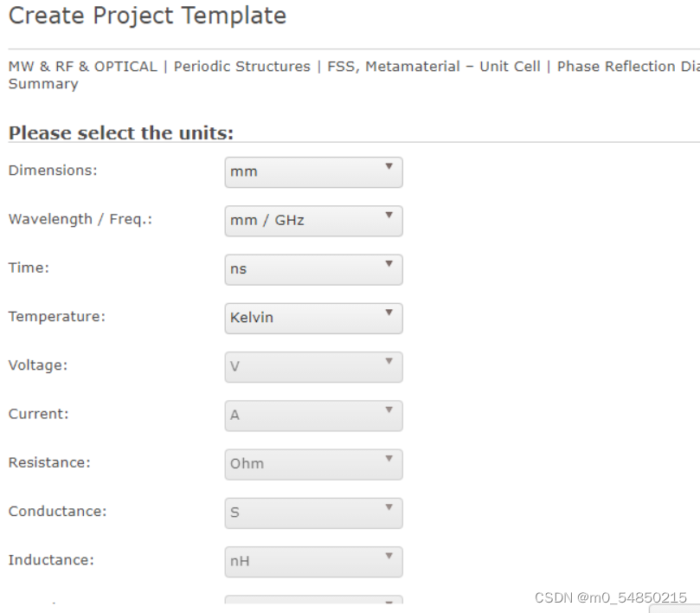700x613 pixels.
Task: Open the Dimensions units dropdown
Action: [312, 171]
